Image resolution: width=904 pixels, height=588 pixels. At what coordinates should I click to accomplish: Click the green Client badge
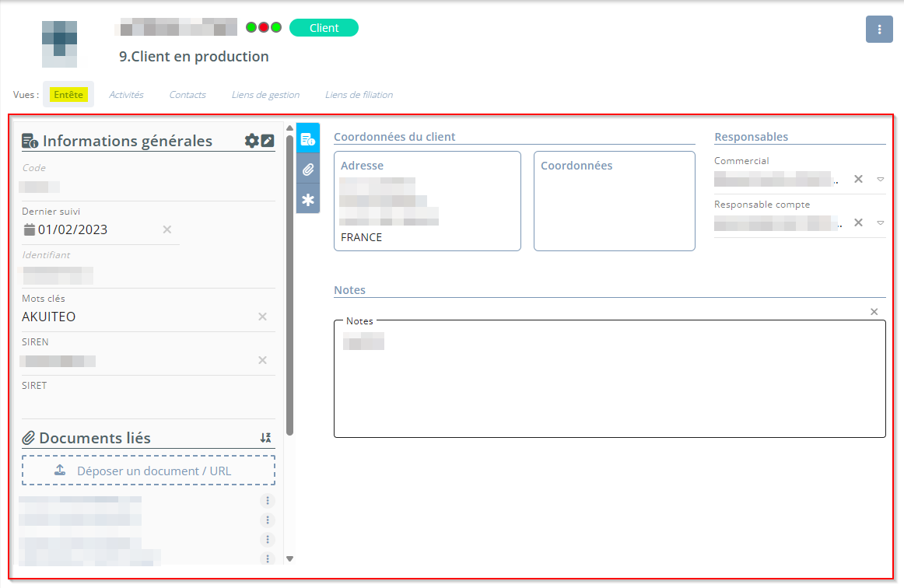(x=324, y=28)
